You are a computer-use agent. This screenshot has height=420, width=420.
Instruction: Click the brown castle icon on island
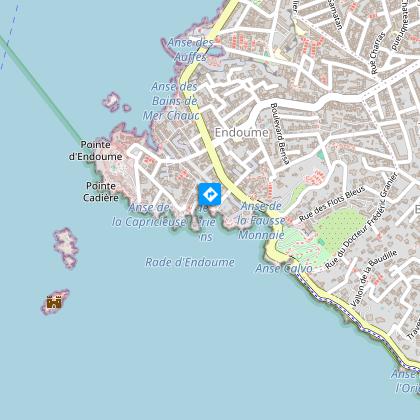tap(54, 302)
